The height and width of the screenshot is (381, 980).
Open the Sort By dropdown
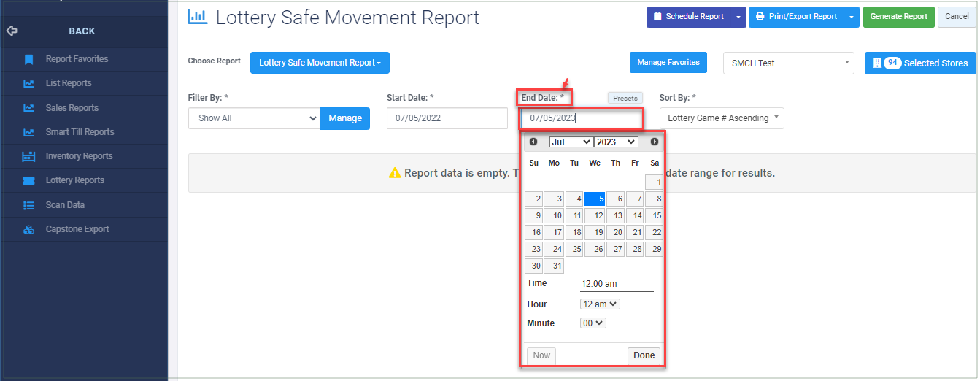coord(722,118)
